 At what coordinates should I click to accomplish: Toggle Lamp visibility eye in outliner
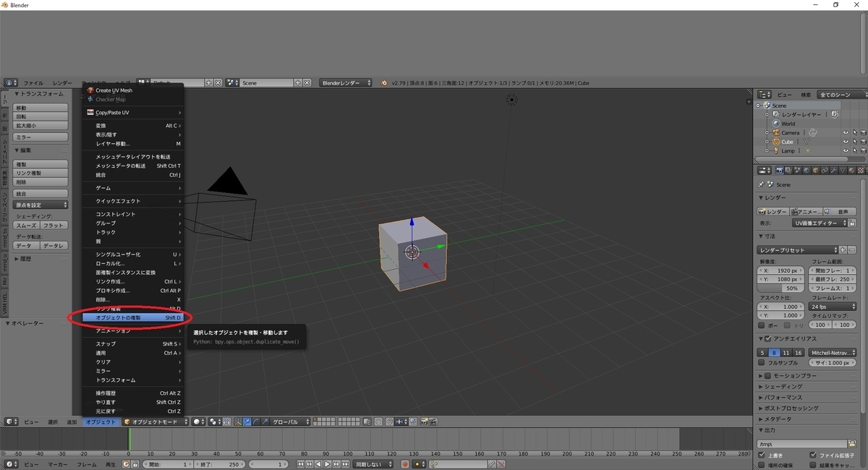pos(846,150)
